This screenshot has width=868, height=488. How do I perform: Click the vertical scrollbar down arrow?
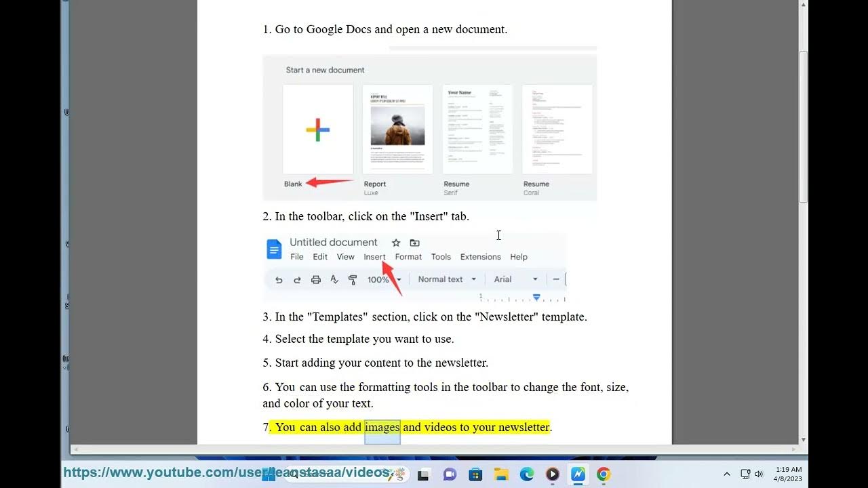(x=804, y=440)
